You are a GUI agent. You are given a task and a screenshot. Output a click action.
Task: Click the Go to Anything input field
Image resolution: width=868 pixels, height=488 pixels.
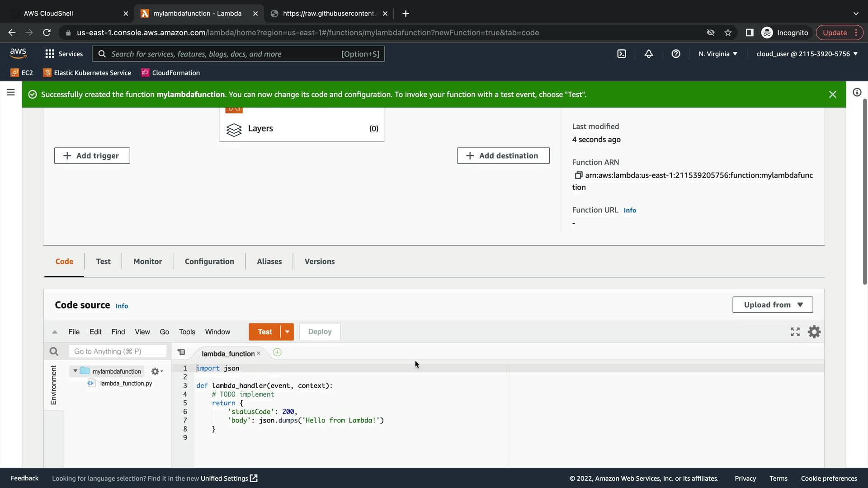click(x=117, y=352)
